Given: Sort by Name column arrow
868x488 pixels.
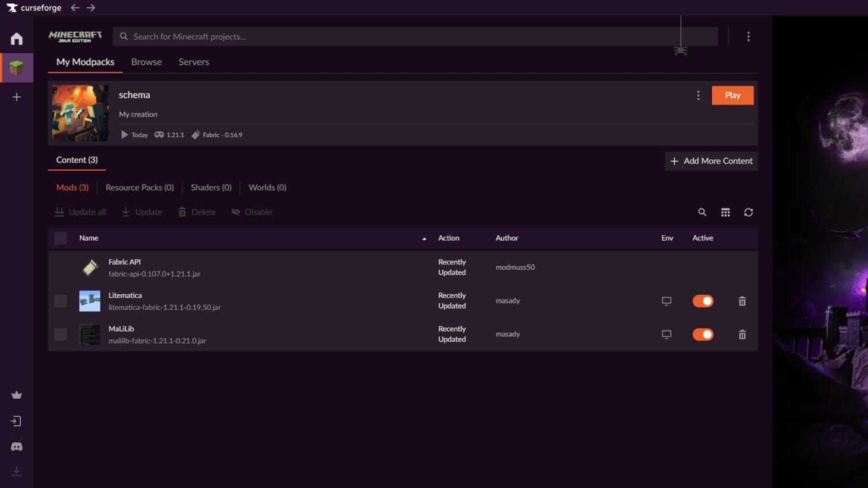Looking at the screenshot, I should (424, 238).
